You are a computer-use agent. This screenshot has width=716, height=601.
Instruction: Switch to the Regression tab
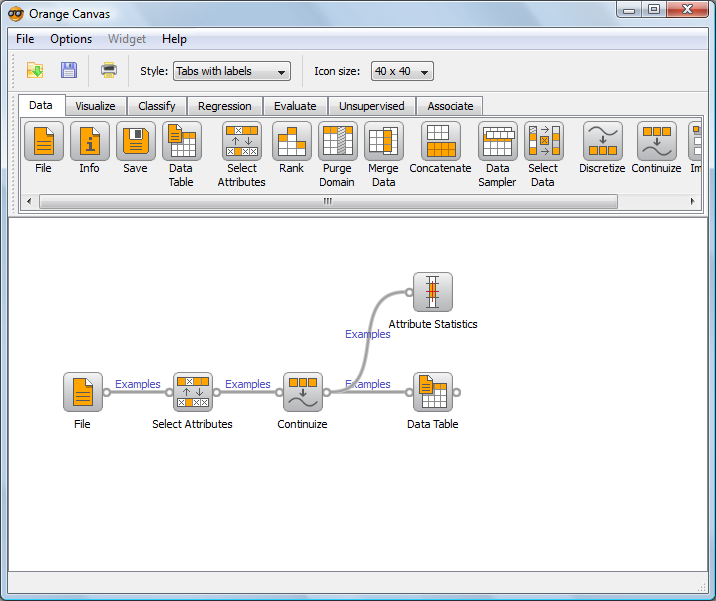pos(225,106)
